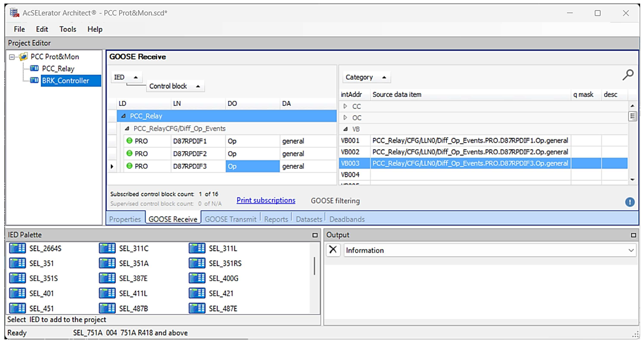Open the Tools menu
Viewport: 644px width, 344px height.
tap(68, 29)
